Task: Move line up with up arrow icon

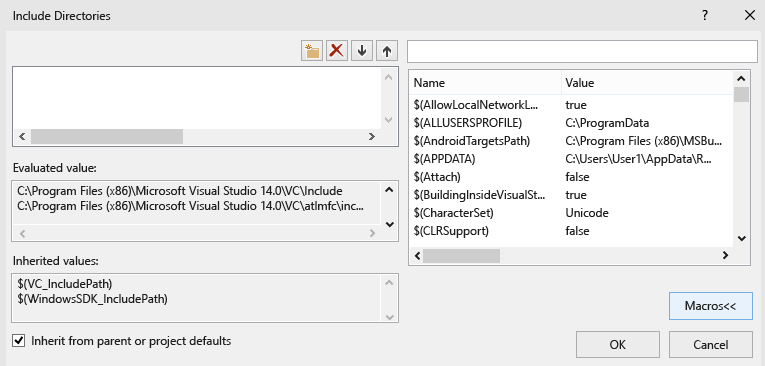Action: [x=387, y=51]
